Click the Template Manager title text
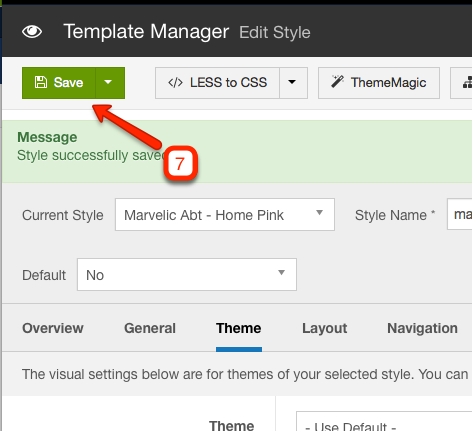 tap(146, 32)
